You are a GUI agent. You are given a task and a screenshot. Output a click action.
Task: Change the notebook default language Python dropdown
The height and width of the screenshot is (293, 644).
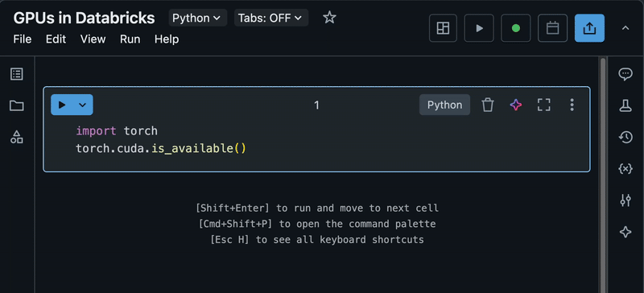(x=197, y=18)
